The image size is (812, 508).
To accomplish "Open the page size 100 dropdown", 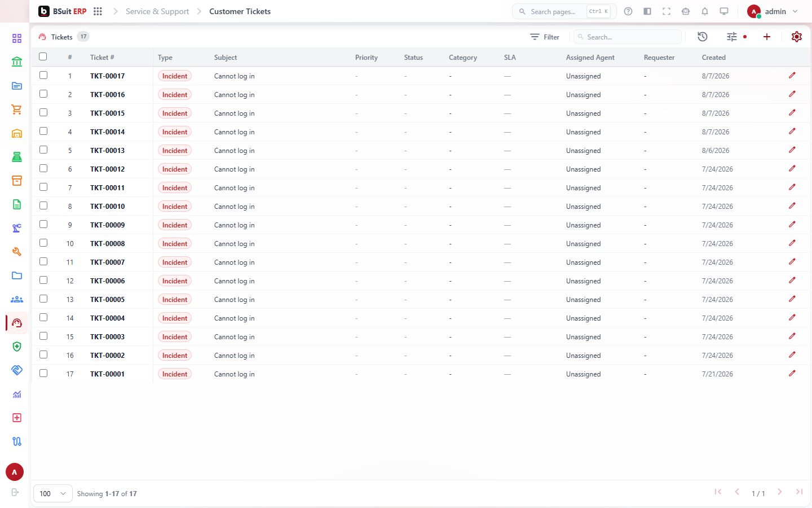I will [53, 493].
